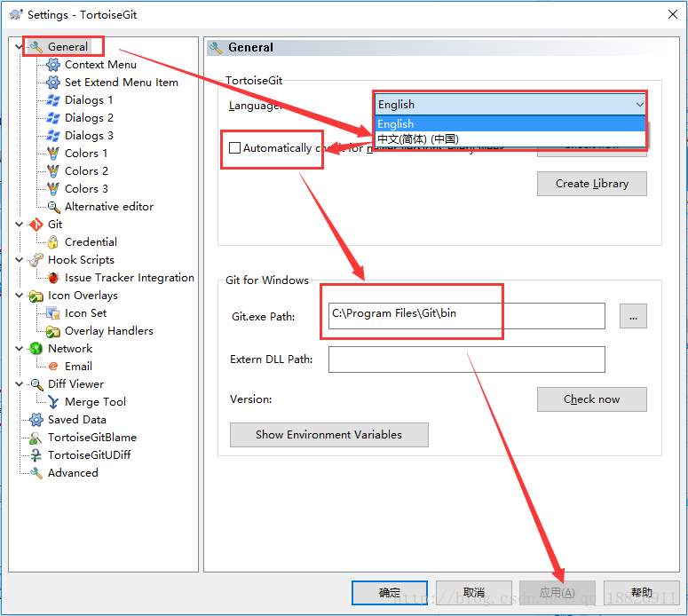Click the TortoiseGitUDiff icon

[36, 455]
